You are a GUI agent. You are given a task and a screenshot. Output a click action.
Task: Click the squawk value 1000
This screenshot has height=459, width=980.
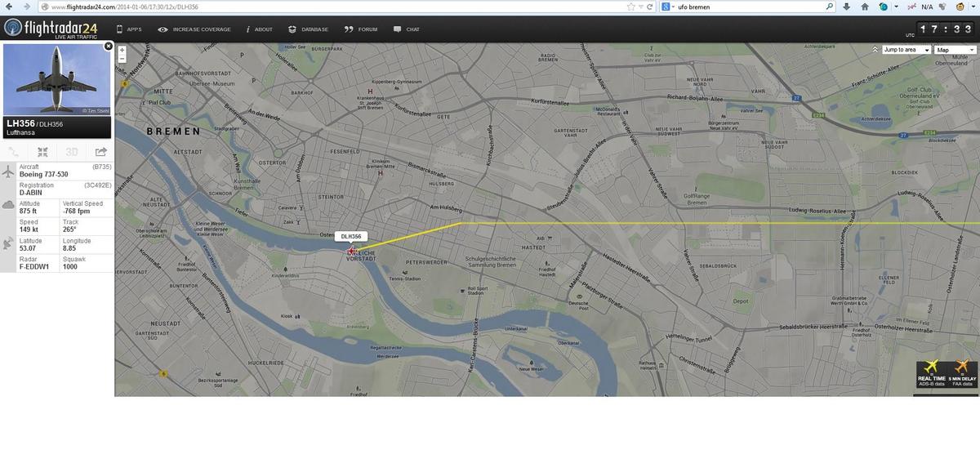pyautogui.click(x=70, y=267)
